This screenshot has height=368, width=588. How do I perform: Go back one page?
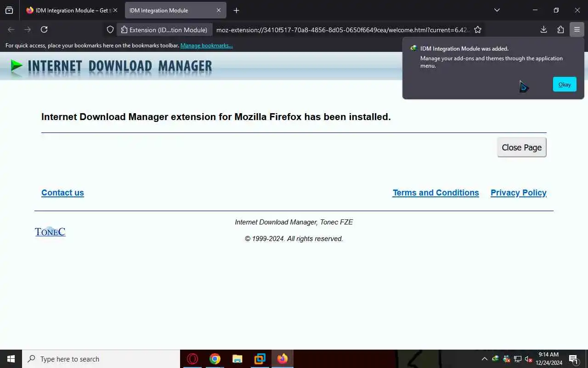tap(11, 29)
